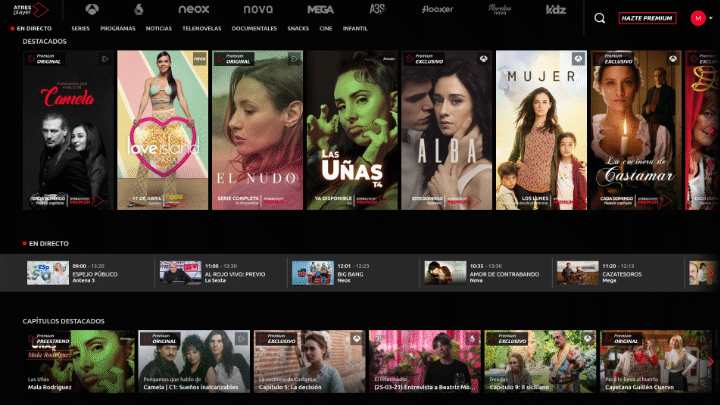This screenshot has height=405, width=720.
Task: Watch Al Rojo Vivo: Previo live
Action: tap(180, 273)
